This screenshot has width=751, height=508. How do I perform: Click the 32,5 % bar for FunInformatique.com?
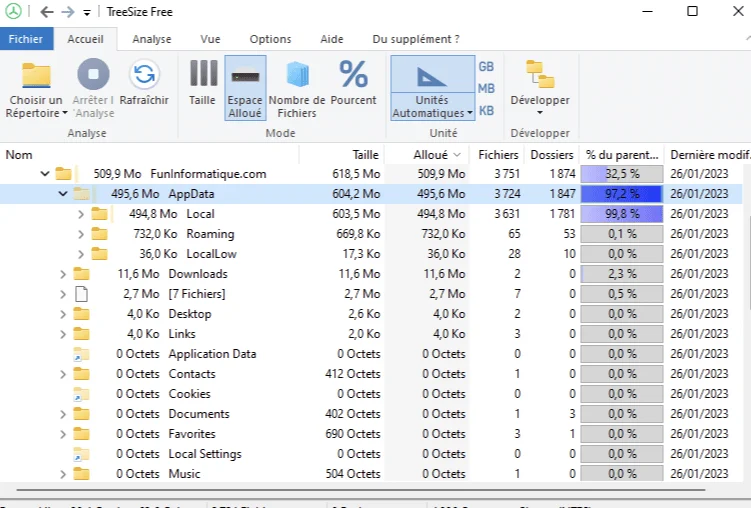pos(622,174)
